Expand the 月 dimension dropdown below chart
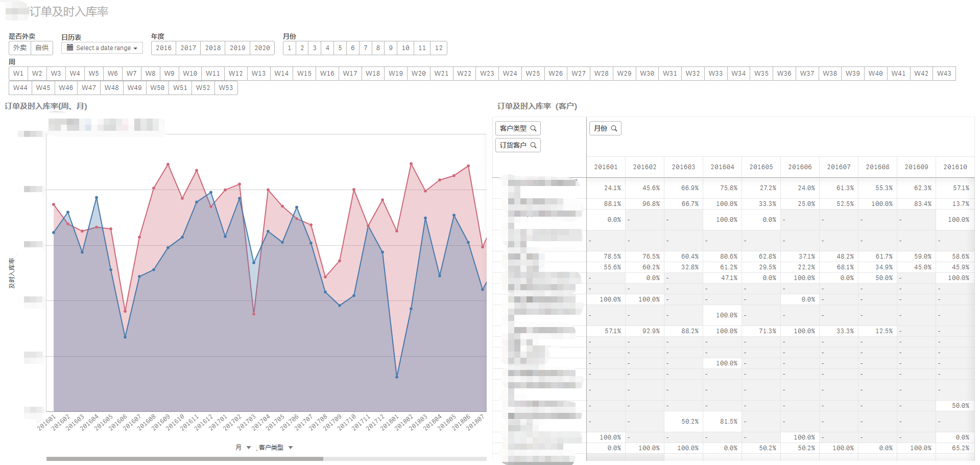 (248, 448)
